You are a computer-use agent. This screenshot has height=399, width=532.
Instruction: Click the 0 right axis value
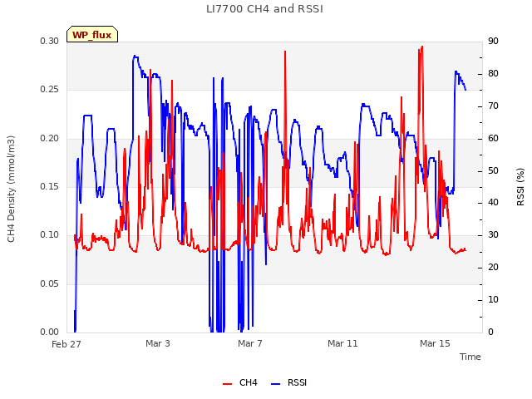click(x=490, y=332)
